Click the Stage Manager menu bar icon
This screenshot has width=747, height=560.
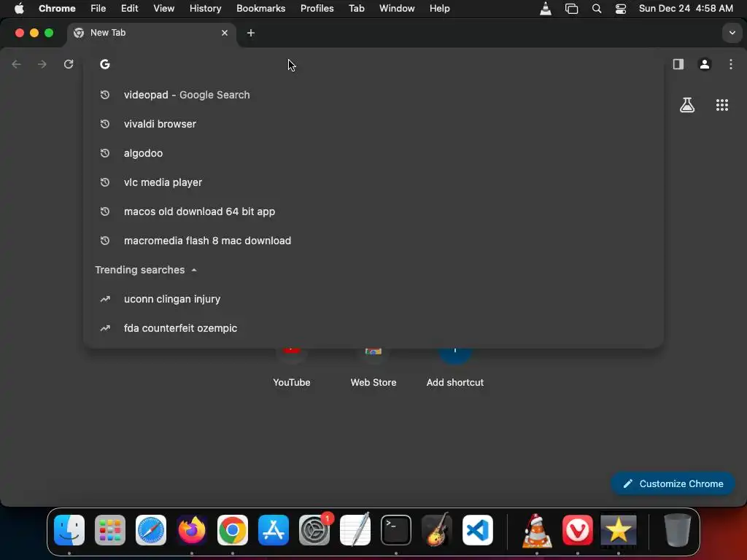click(x=571, y=8)
